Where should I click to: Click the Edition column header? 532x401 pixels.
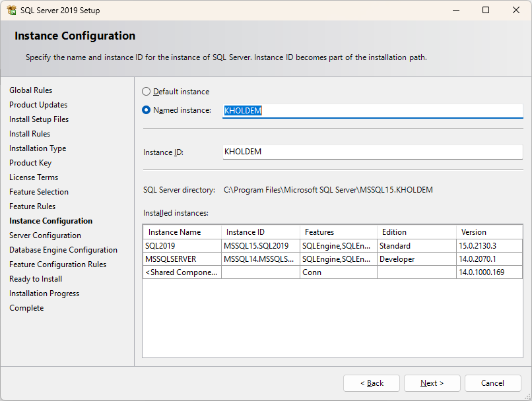(416, 232)
